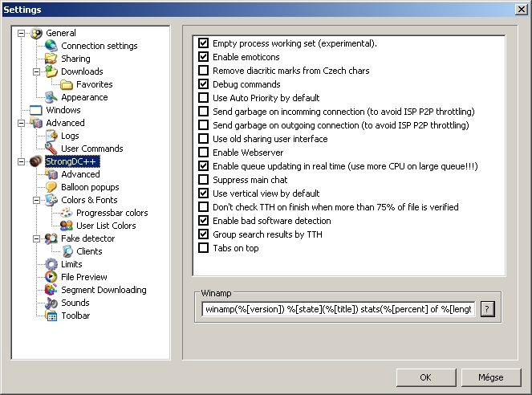The width and height of the screenshot is (532, 395).
Task: Disable the Enable emoticons checkbox
Action: [204, 57]
